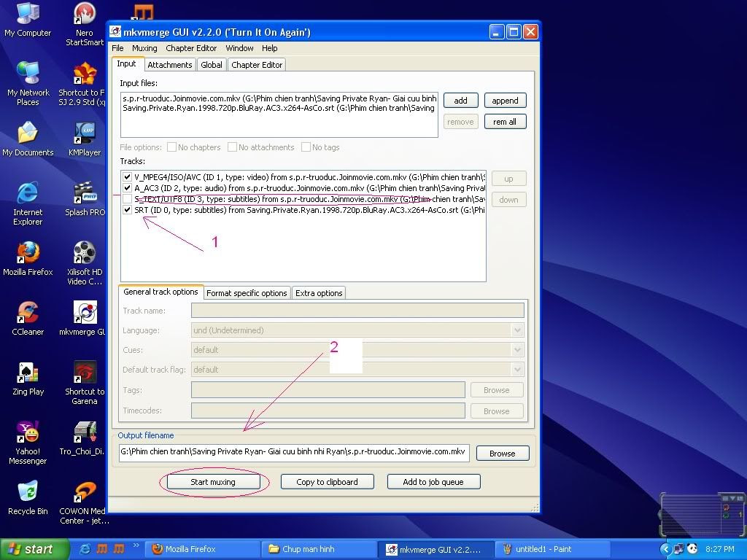Open the Window menu
The image size is (747, 560).
(x=239, y=48)
